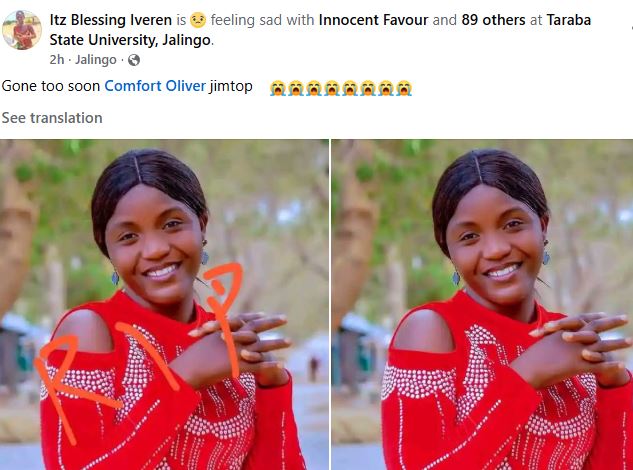Click the Jalingo location under the name

click(x=96, y=60)
